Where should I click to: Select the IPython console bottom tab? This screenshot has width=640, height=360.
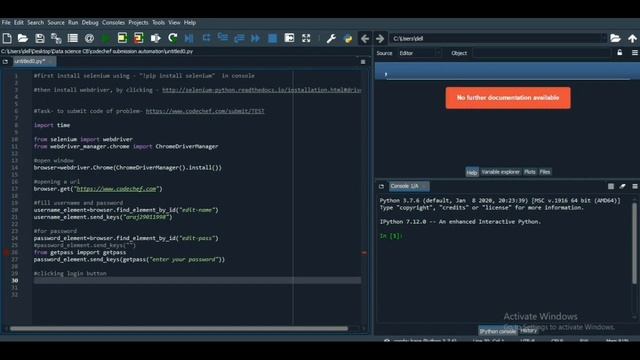(x=497, y=331)
